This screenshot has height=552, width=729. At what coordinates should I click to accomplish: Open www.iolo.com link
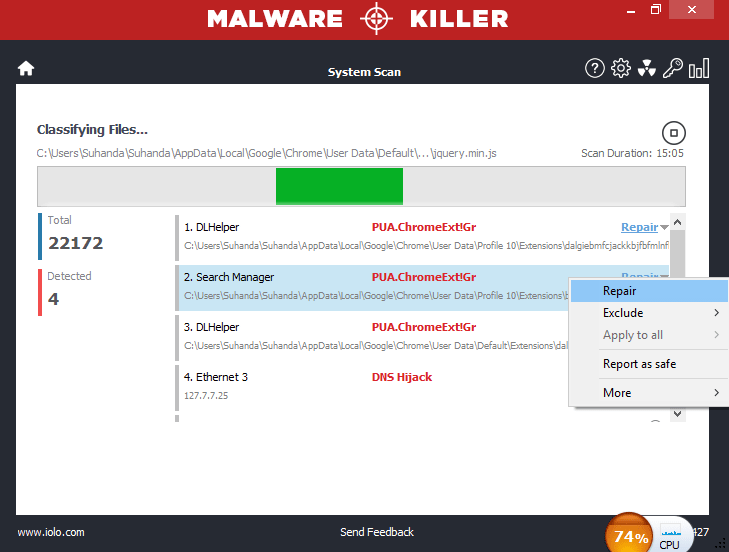[51, 532]
